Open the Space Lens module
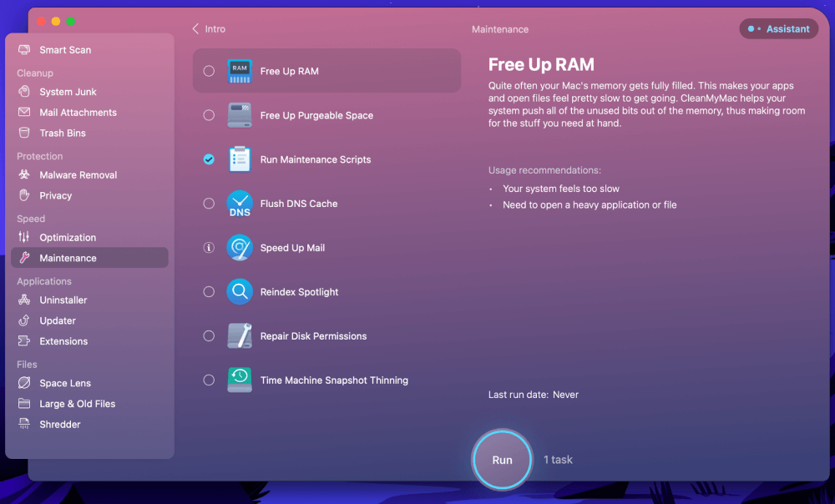Screen dimensions: 835x504 tap(65, 383)
